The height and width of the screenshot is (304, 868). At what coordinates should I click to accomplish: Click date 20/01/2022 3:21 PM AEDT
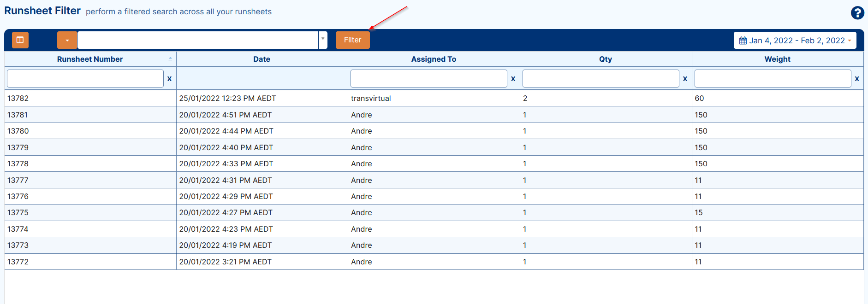pyautogui.click(x=225, y=262)
